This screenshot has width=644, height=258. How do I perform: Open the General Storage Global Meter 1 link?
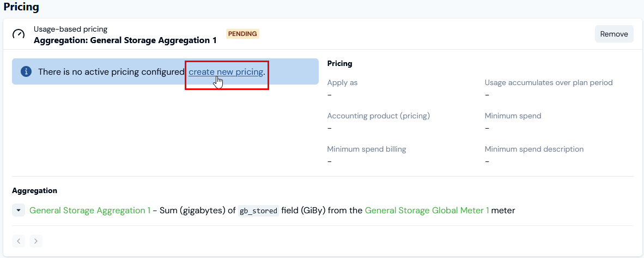[x=427, y=210]
